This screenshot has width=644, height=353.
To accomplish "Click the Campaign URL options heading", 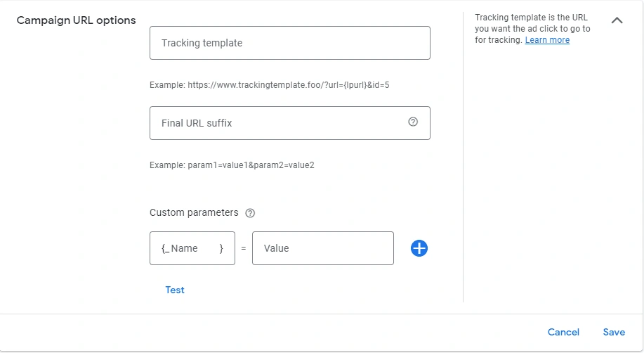I will click(x=76, y=20).
